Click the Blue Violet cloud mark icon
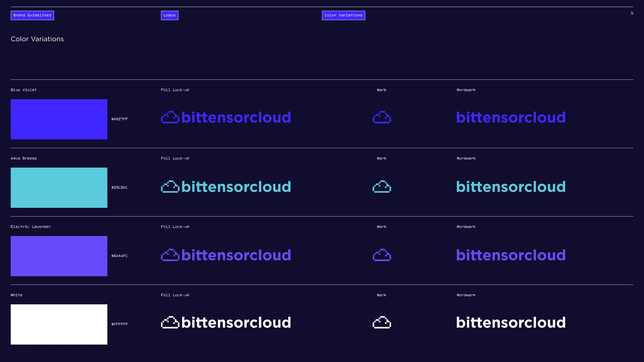Image resolution: width=644 pixels, height=362 pixels. pos(382,117)
